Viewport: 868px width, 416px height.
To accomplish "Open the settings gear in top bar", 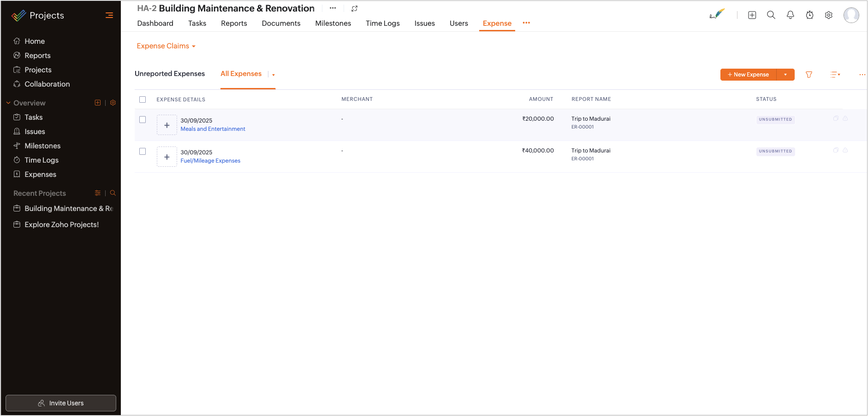I will pos(828,15).
